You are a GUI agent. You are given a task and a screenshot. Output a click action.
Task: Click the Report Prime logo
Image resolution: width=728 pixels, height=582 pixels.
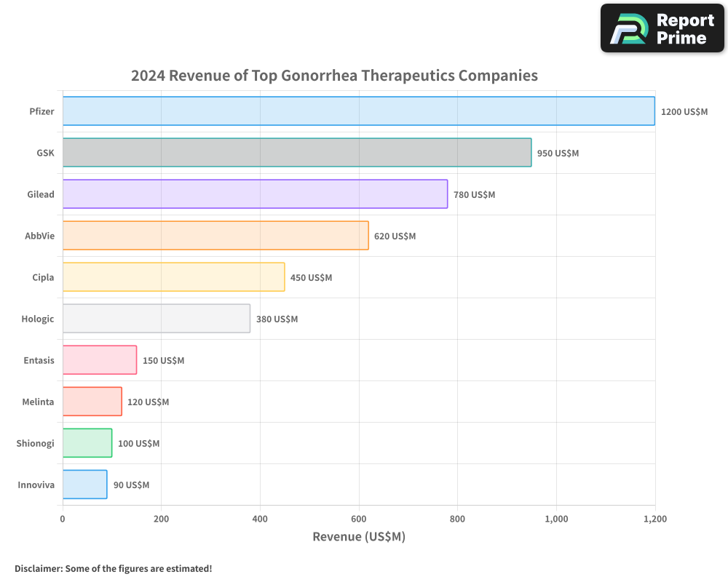pyautogui.click(x=661, y=28)
